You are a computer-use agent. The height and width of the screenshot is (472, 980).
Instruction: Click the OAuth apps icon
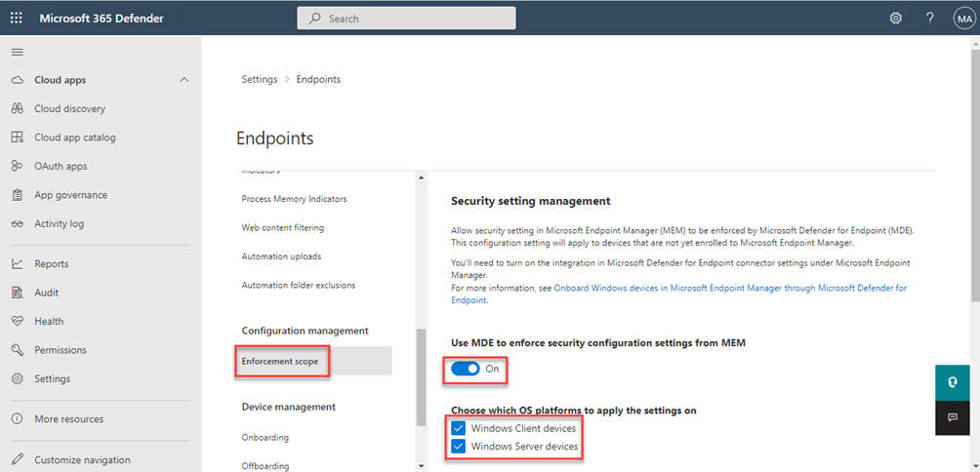(18, 166)
